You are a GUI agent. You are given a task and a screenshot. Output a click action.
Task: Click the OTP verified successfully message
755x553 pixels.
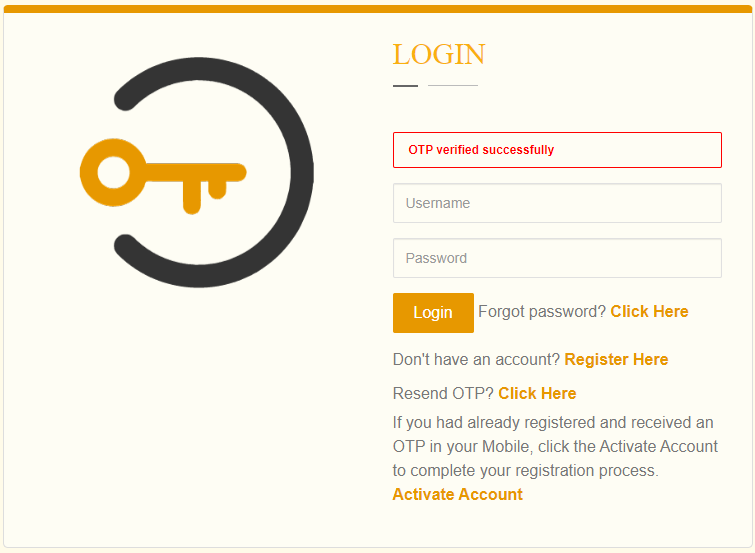(x=481, y=150)
